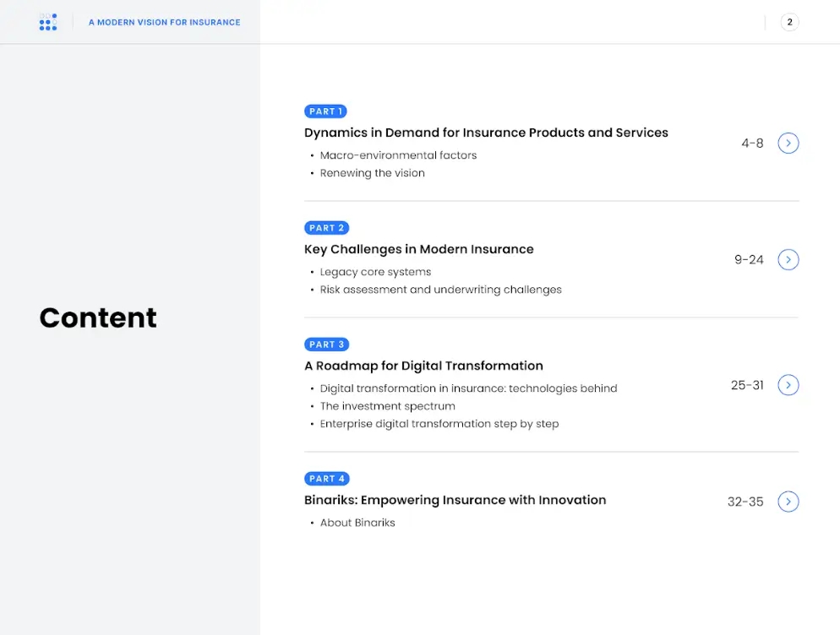
Task: Click the arrow icon beside pages 9-24
Action: tap(788, 260)
